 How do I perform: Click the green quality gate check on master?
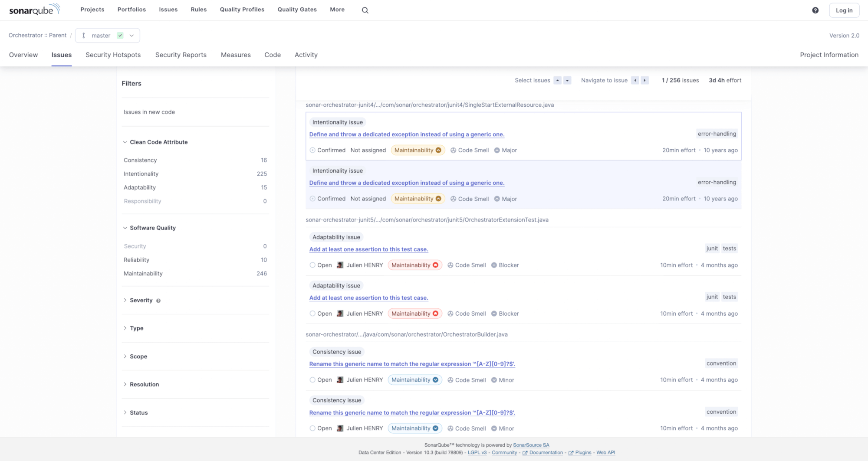[120, 36]
